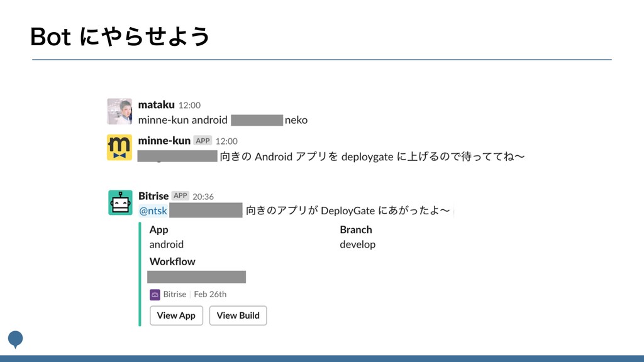
Task: Click the 'android' app value
Action: (166, 244)
